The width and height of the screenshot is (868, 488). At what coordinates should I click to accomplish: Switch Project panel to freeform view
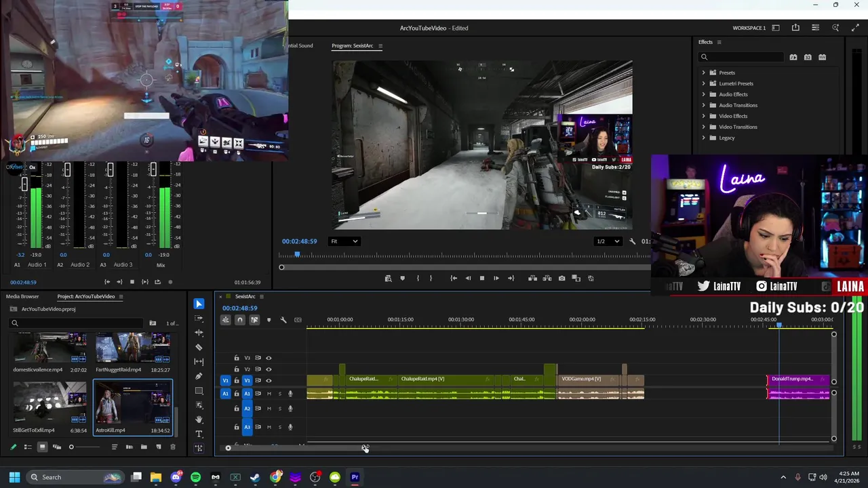coord(56,447)
